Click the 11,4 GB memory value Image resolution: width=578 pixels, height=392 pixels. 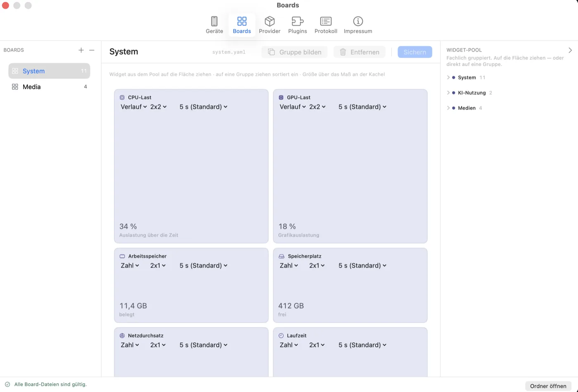click(x=133, y=306)
